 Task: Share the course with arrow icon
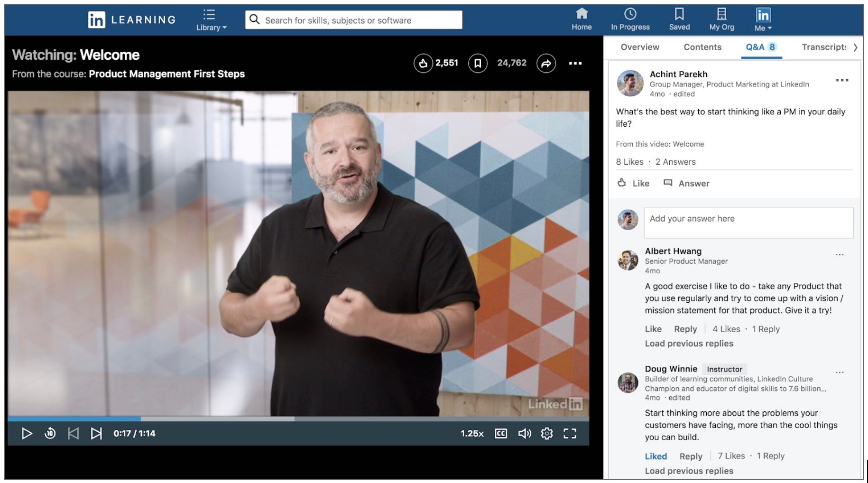546,63
